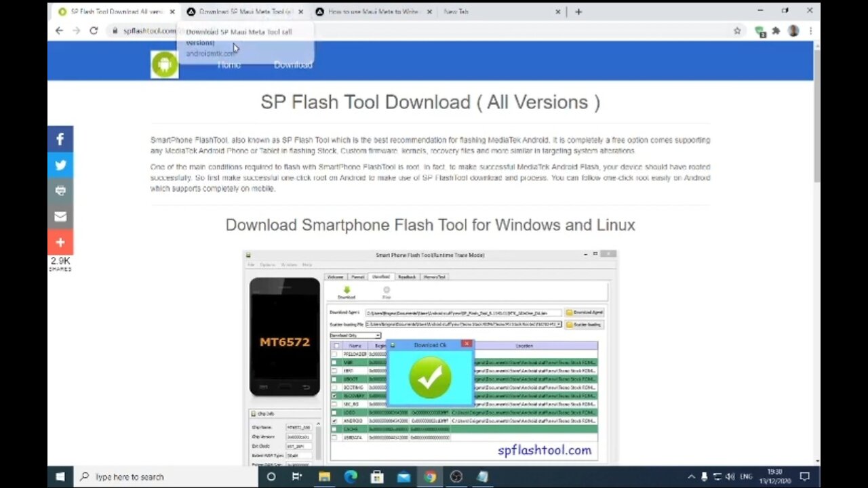Close the Download SP Maui Meta Tool tab
Screen dimensions: 868x488
coord(300,12)
